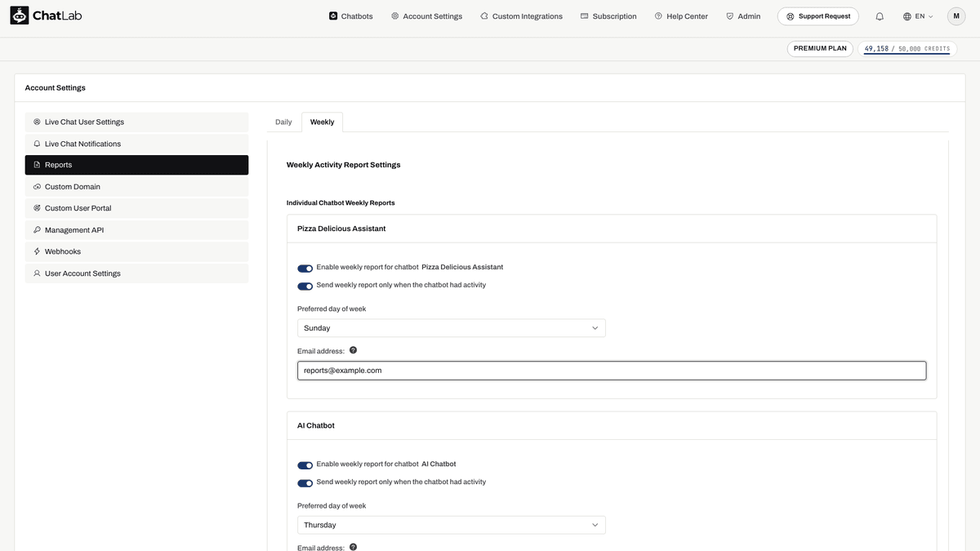Click the Individual Chatbot Weekly Reports label
Screen dimensions: 980x551
pos(341,202)
